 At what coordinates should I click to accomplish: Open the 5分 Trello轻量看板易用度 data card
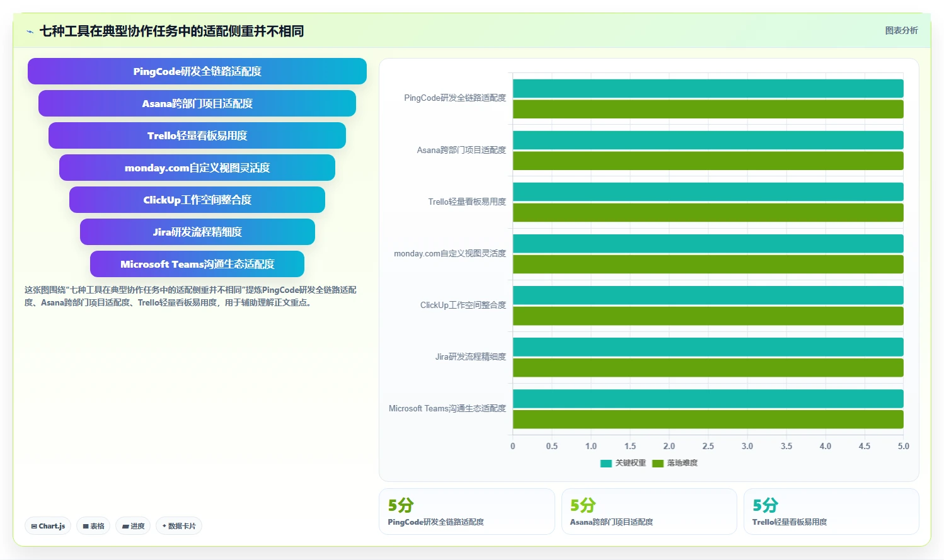point(831,511)
